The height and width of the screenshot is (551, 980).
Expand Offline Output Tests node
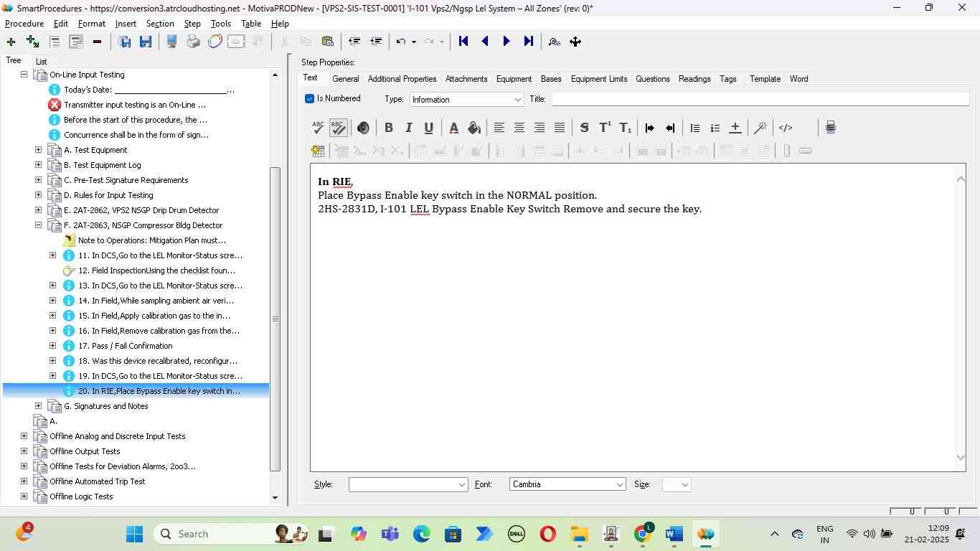coord(24,451)
